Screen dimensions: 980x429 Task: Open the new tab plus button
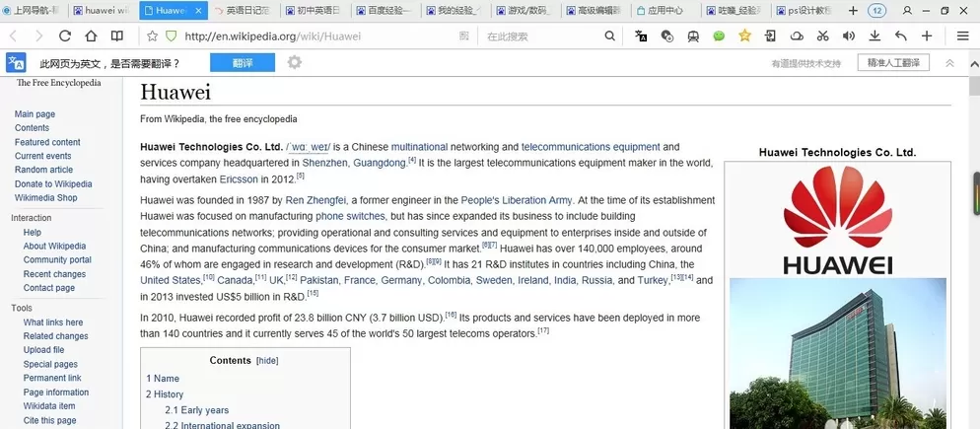[x=853, y=11]
